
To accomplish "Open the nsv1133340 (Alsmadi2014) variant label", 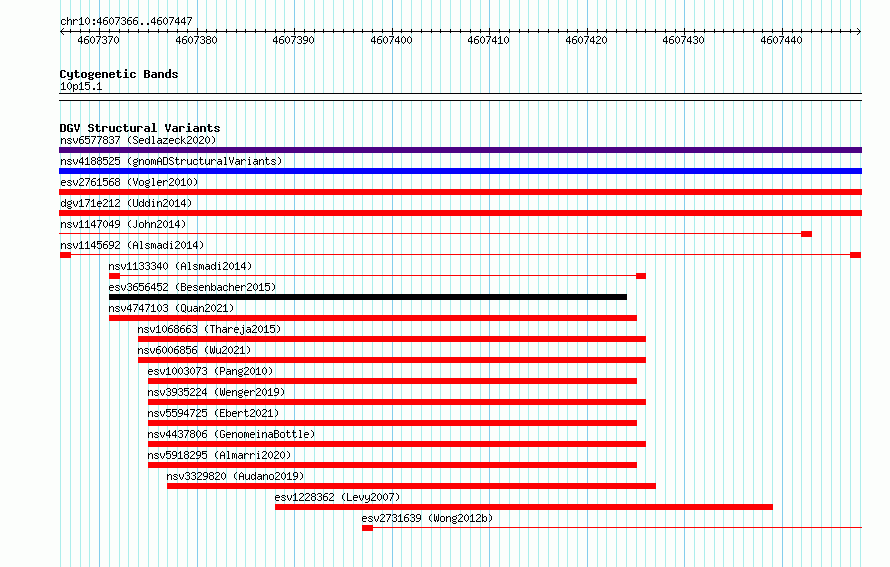I will [180, 266].
